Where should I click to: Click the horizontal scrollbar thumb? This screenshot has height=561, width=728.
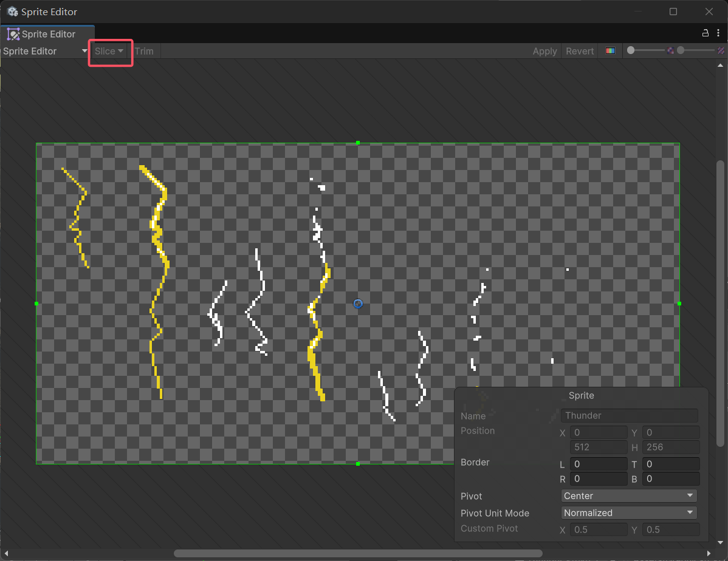pos(358,553)
